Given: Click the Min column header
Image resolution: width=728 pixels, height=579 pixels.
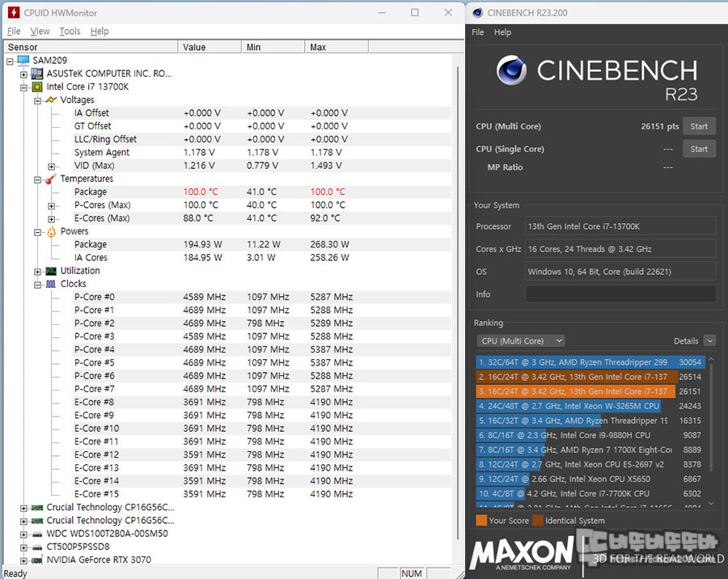Looking at the screenshot, I should point(273,47).
